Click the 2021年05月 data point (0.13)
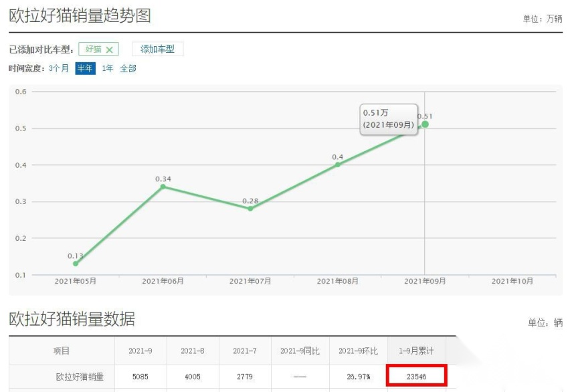This screenshot has width=570, height=392. [x=76, y=264]
